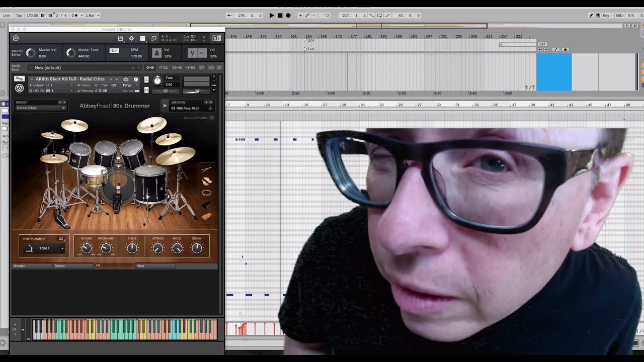Viewport: 644px width, 362px height.
Task: Open the TOM 1 instrument dropdown
Action: coord(44,248)
